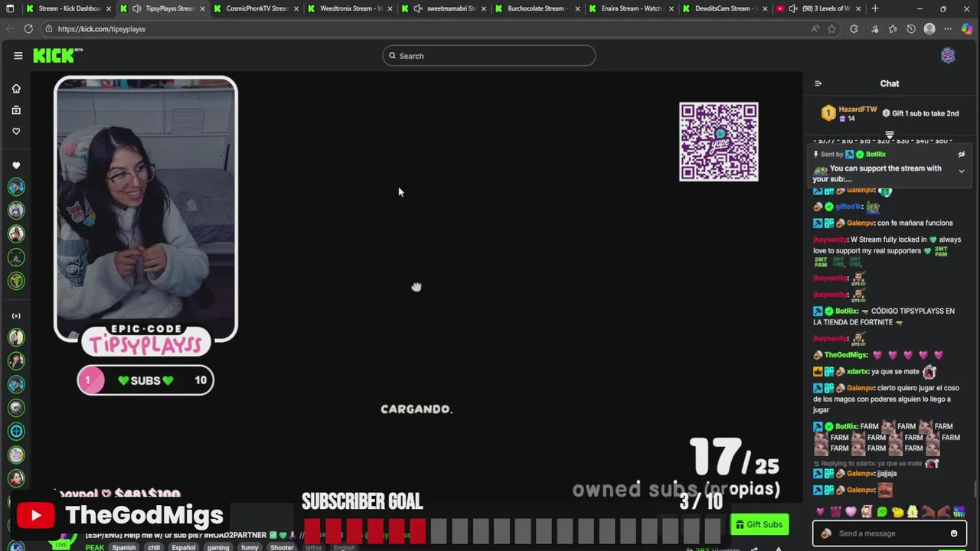Click the HazardFTW top gifter name
This screenshot has height=551, width=980.
[857, 109]
